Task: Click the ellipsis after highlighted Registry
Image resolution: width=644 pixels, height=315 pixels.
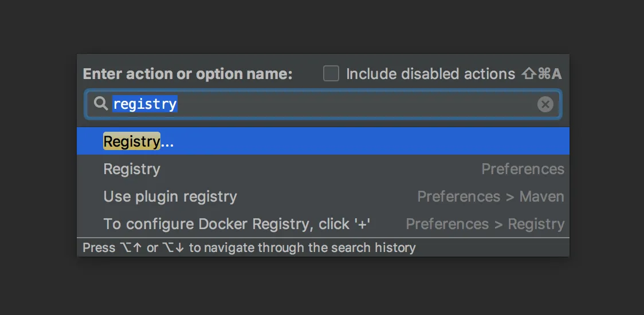Action: click(167, 142)
